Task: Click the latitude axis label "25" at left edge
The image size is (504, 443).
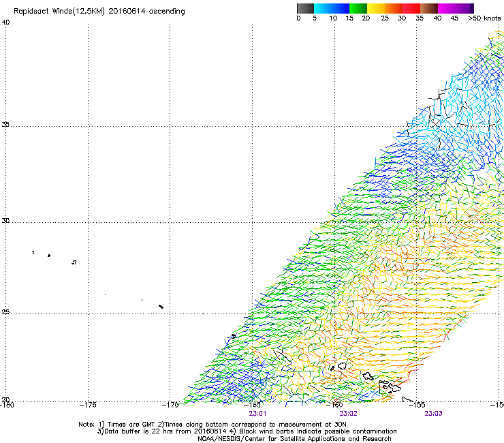Action: pyautogui.click(x=5, y=312)
